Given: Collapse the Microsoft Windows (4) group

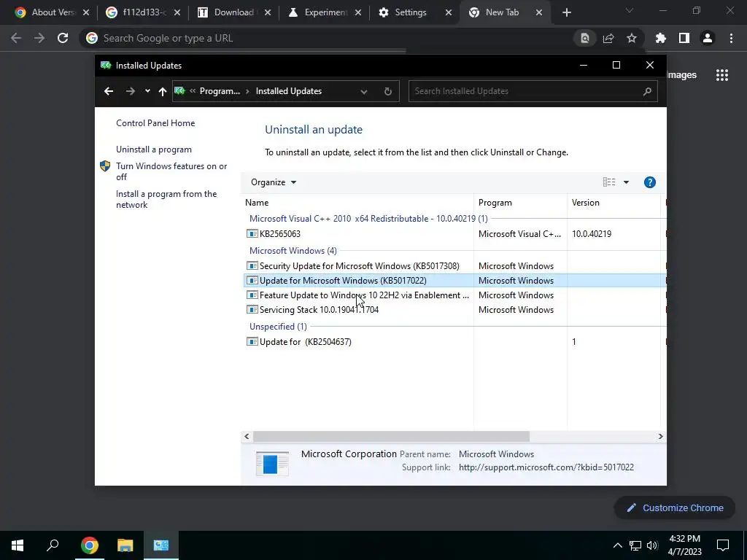Looking at the screenshot, I should tap(293, 251).
